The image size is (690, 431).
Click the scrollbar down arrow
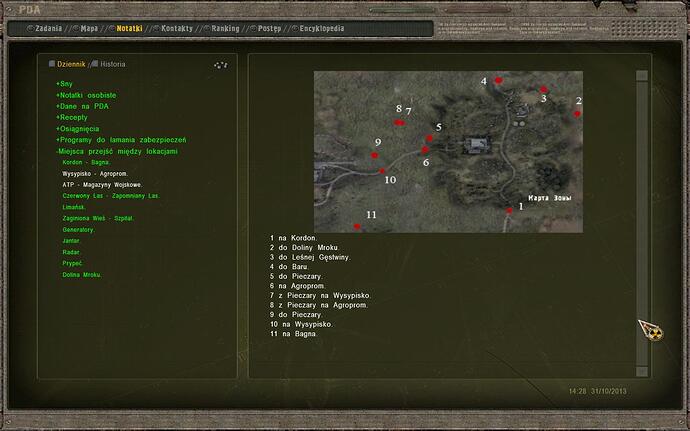(x=642, y=371)
